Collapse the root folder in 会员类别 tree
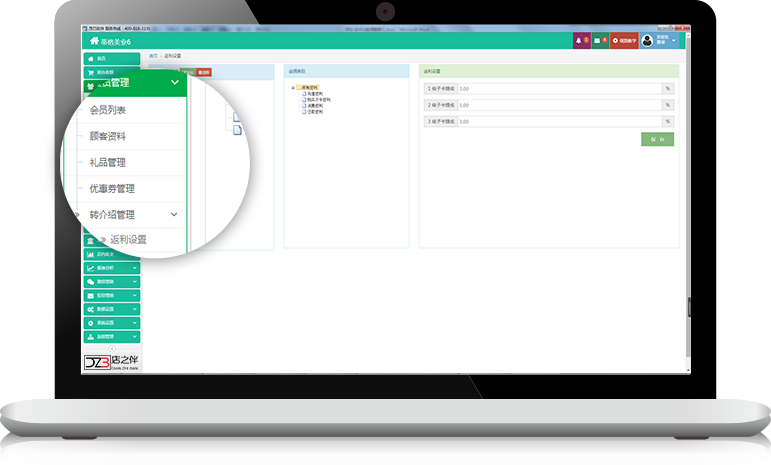Screen dimensions: 771x465 pos(293,87)
